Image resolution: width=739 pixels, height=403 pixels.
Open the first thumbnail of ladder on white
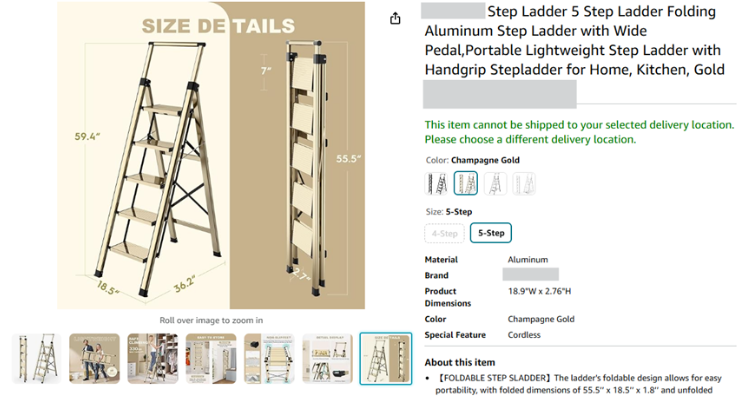(x=36, y=358)
